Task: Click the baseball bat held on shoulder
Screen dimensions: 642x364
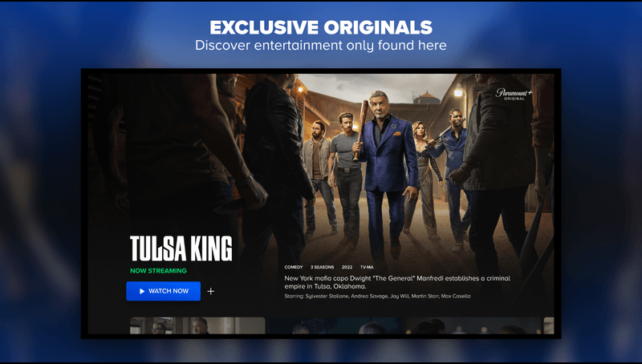Action: (360, 130)
